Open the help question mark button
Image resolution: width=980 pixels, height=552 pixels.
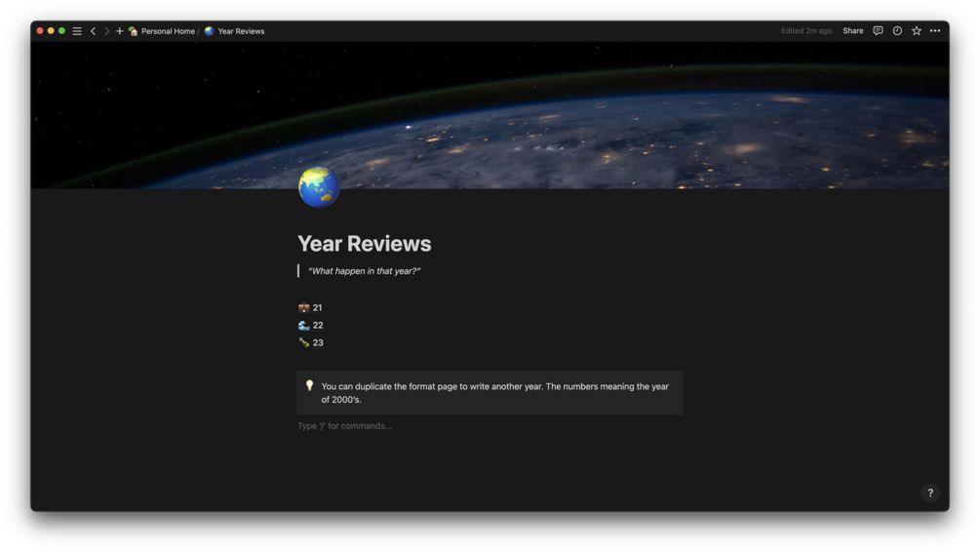pyautogui.click(x=930, y=493)
